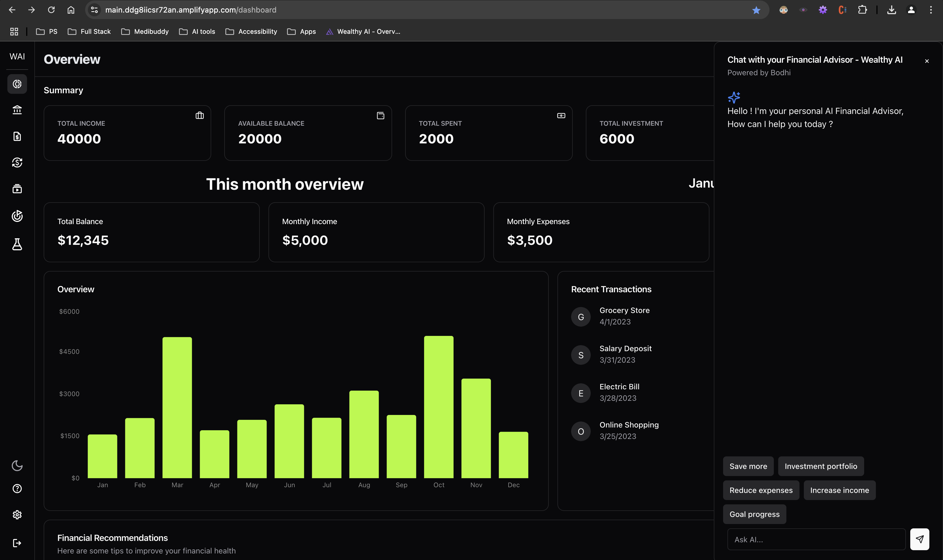Toggle dark mode with the moon icon

click(x=17, y=466)
